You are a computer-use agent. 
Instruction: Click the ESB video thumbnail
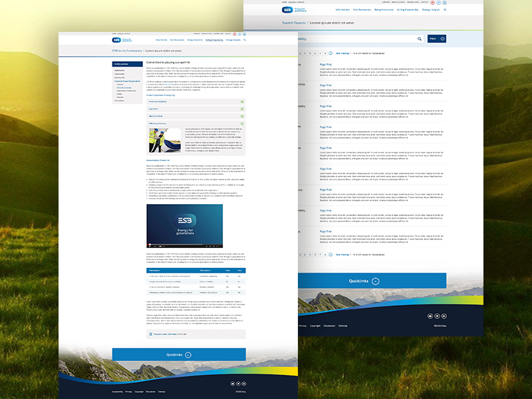pyautogui.click(x=185, y=226)
